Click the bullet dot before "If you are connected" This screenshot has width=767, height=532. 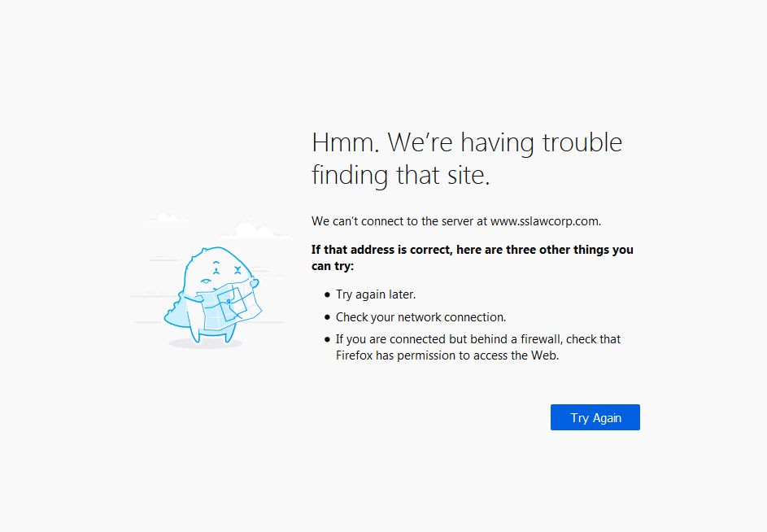pyautogui.click(x=327, y=339)
